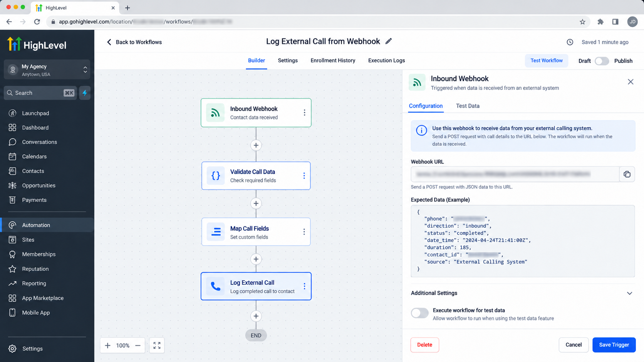Open options menu for Log External Call node

pyautogui.click(x=304, y=286)
